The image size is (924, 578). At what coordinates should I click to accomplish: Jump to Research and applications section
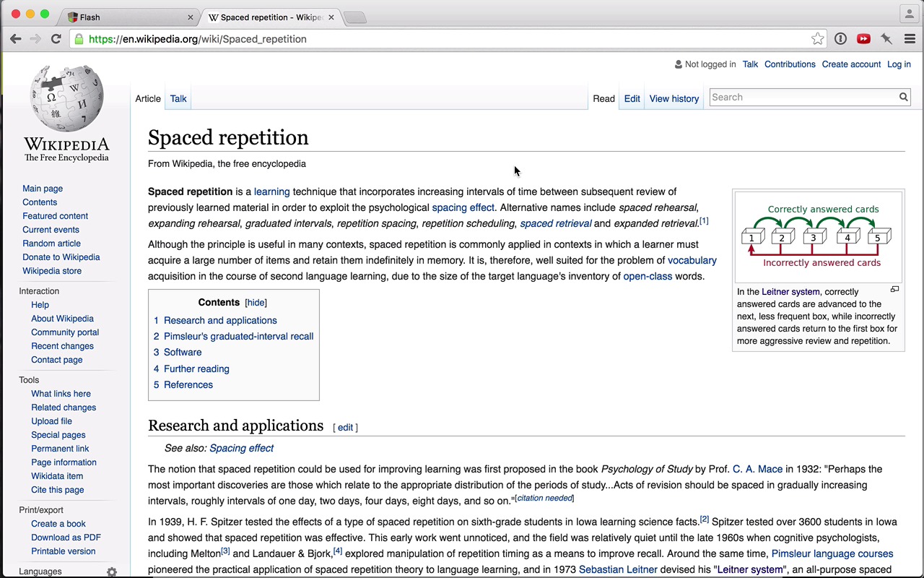pos(220,320)
